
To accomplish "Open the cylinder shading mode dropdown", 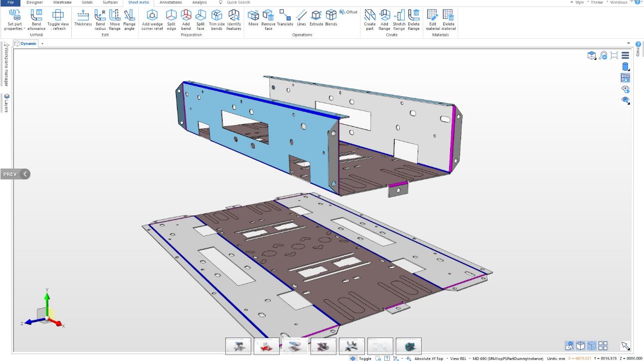I will tap(626, 67).
